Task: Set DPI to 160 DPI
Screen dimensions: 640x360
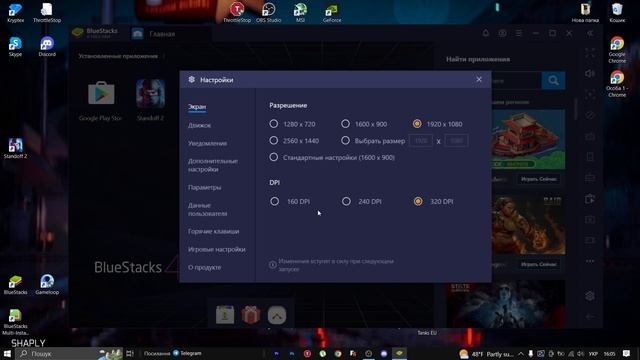Action: click(275, 201)
